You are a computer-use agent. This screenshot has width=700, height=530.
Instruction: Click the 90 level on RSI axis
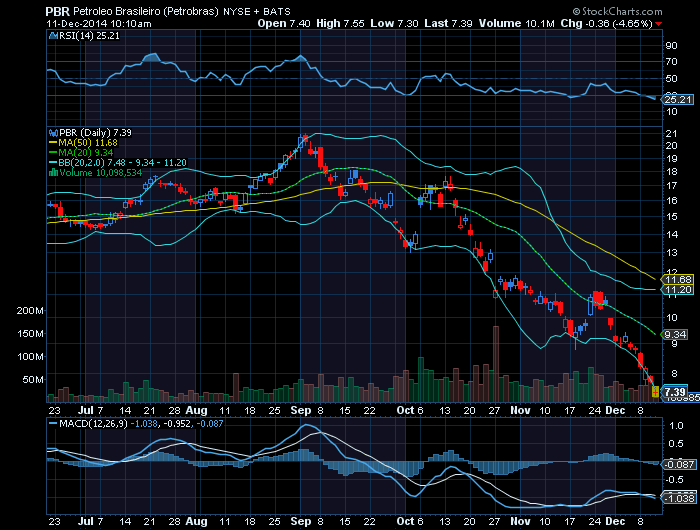[671, 46]
